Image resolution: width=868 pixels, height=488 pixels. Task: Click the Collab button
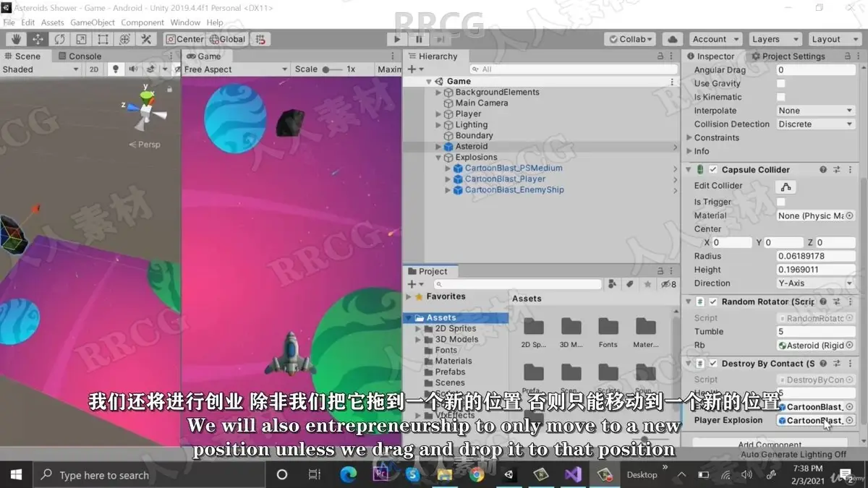[x=630, y=39]
